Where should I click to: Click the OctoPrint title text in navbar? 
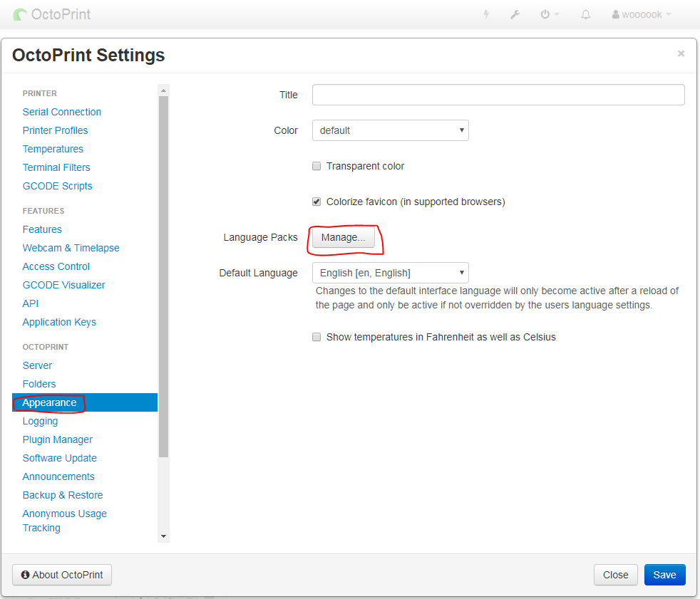pos(61,15)
